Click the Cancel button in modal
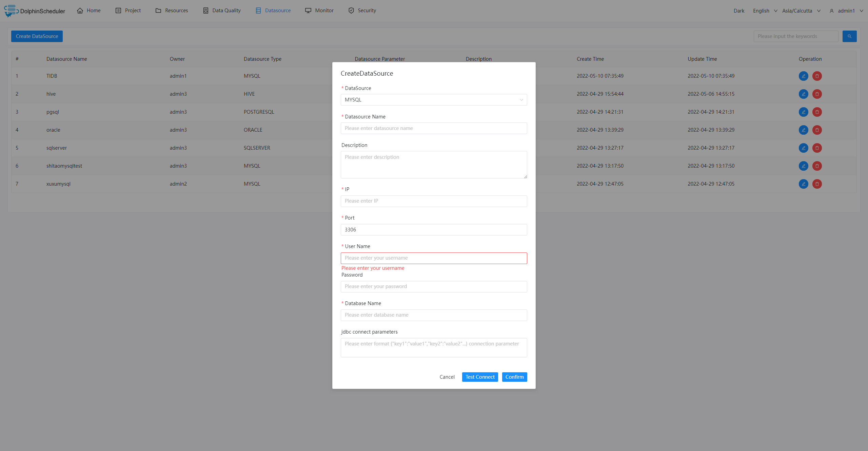The height and width of the screenshot is (451, 868). [448, 376]
